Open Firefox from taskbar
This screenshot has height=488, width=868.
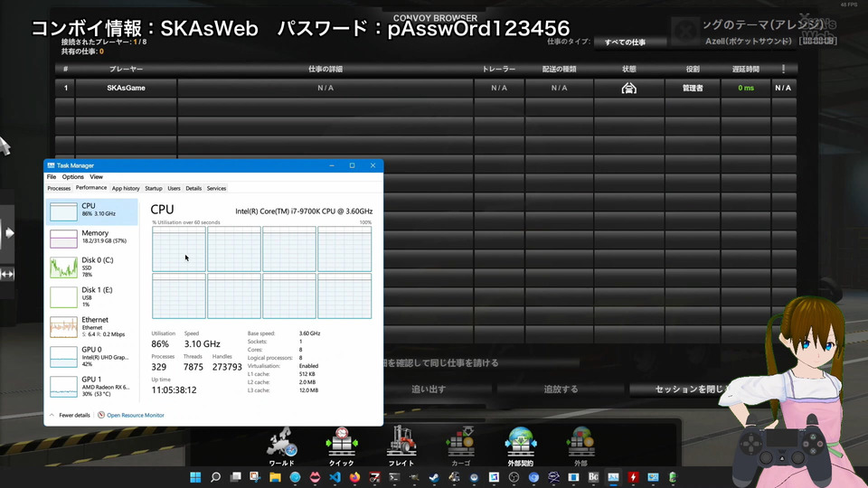(354, 477)
